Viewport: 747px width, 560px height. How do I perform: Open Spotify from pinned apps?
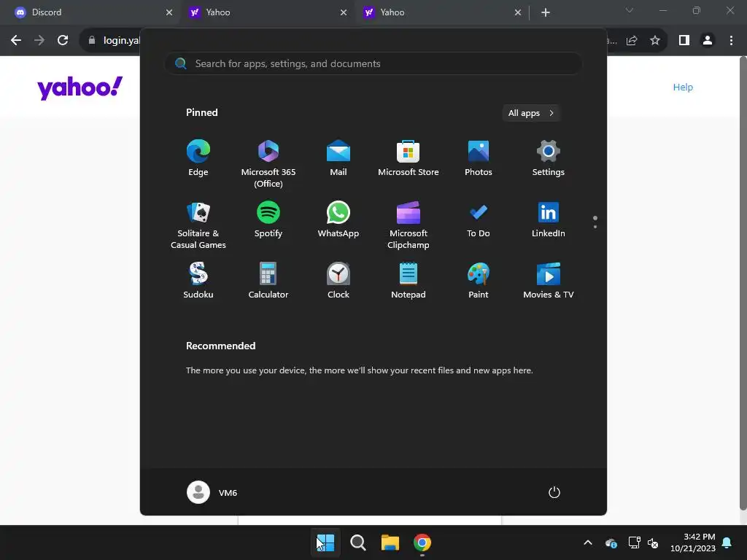point(268,219)
